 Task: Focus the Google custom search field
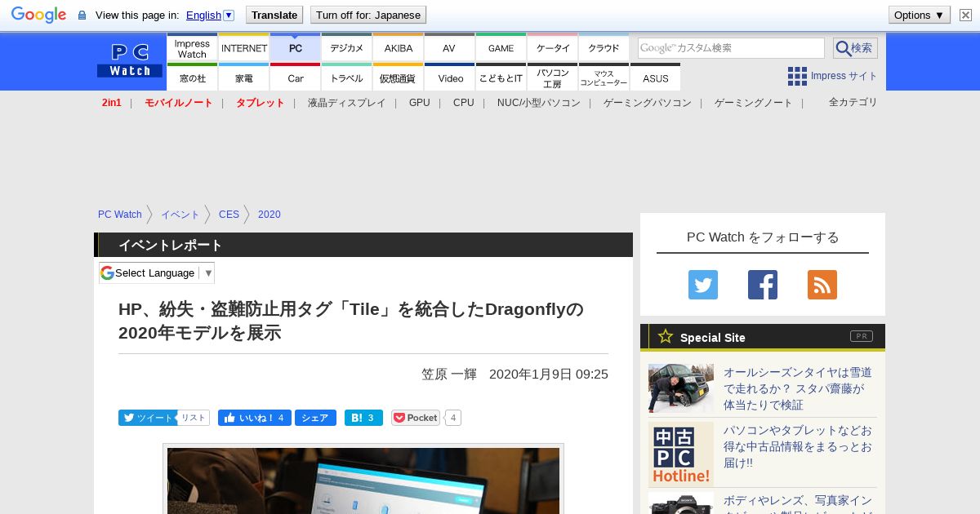tap(731, 48)
